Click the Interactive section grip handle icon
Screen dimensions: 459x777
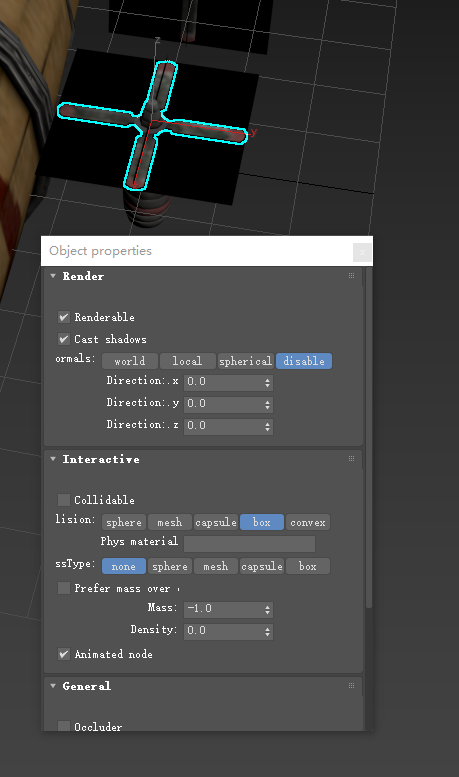(x=351, y=459)
